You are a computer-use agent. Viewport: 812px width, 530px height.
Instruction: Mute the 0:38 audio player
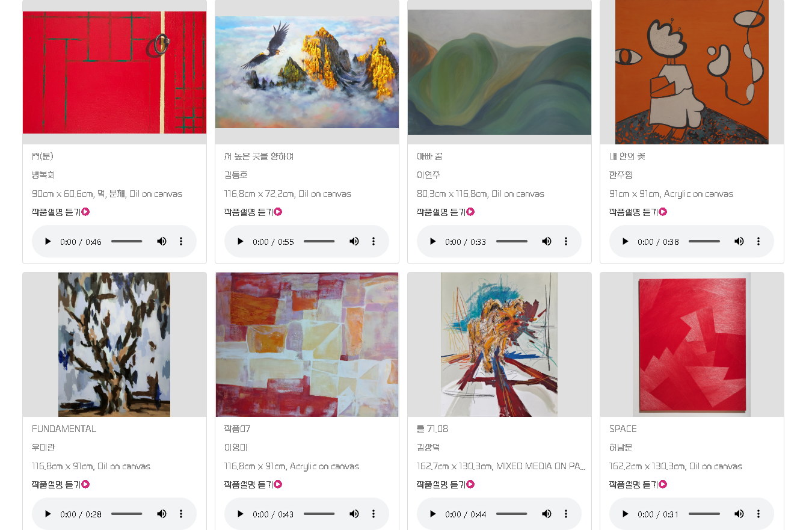coord(739,241)
